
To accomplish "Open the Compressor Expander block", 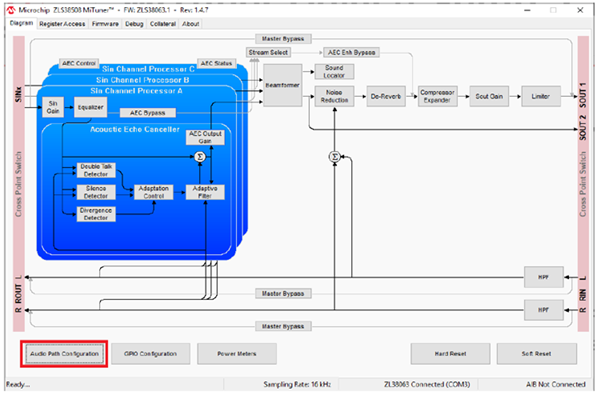I will (x=437, y=96).
